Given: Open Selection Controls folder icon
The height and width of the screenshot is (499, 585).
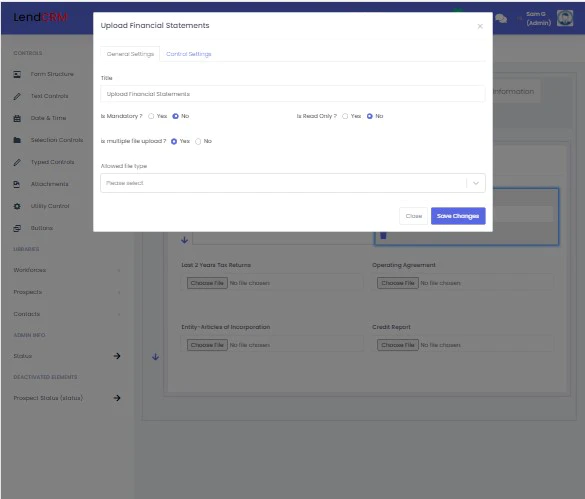Looking at the screenshot, I should point(17,140).
